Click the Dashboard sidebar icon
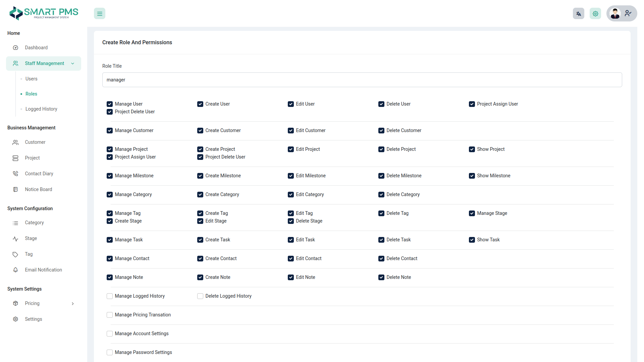This screenshot has height=362, width=644. pos(15,48)
